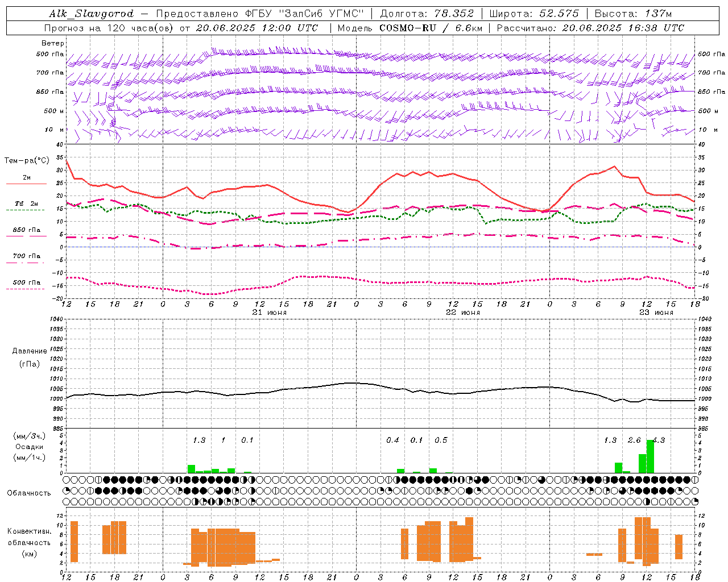
Task: Click the station title Alk_Slavgorod
Action: pos(92,14)
